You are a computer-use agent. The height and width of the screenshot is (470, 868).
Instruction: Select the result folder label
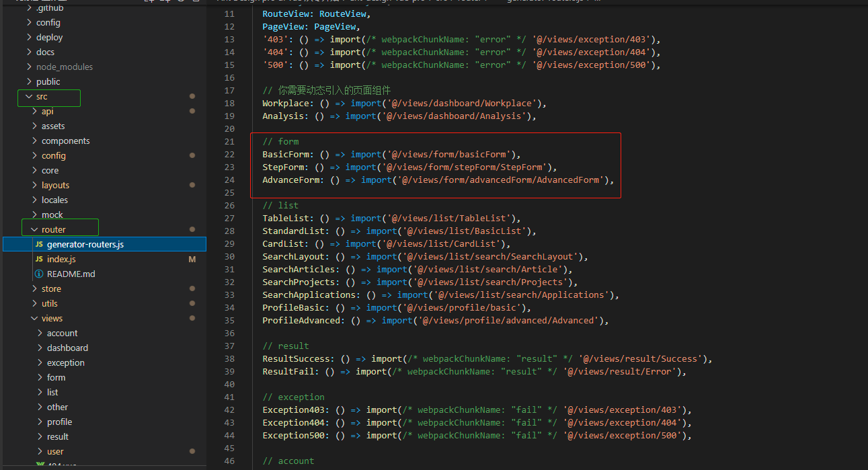pos(58,436)
